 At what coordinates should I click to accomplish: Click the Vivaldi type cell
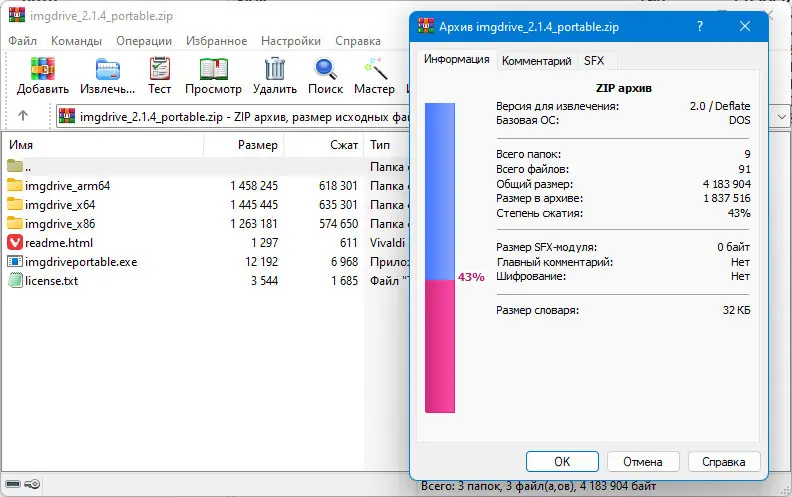tap(387, 243)
